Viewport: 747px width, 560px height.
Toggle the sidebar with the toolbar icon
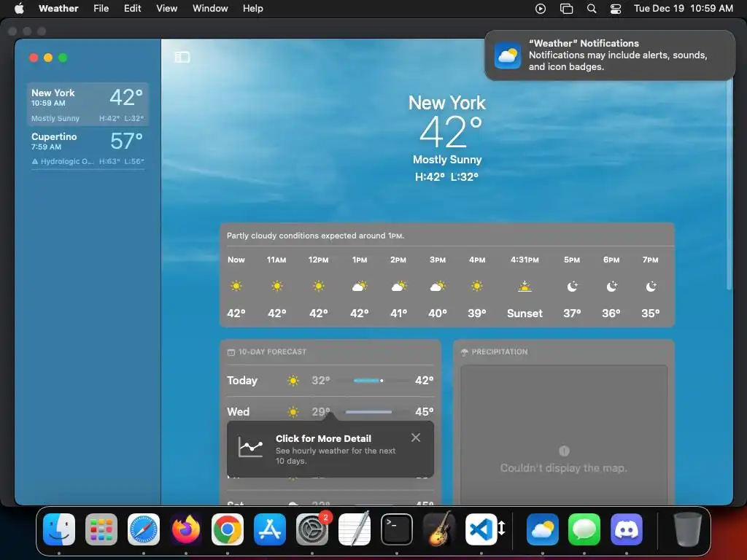pos(182,57)
